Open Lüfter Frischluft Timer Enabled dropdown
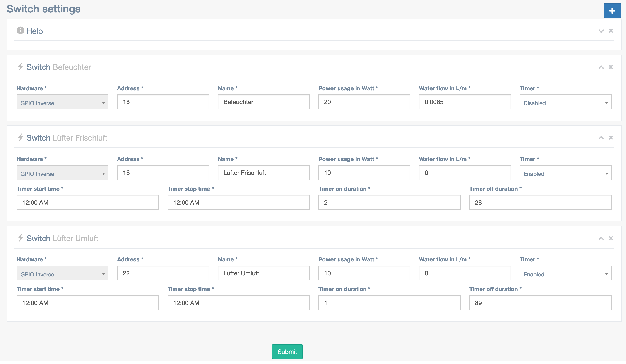 [x=565, y=173]
